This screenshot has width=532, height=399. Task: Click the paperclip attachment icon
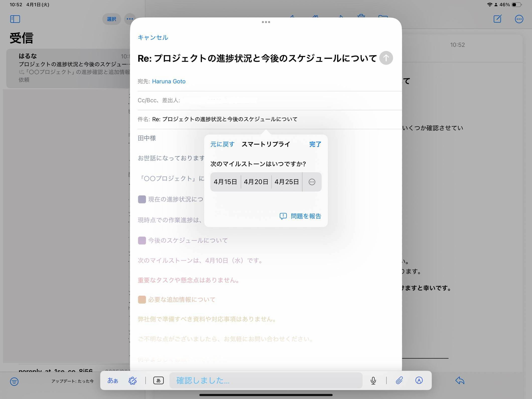click(x=399, y=380)
